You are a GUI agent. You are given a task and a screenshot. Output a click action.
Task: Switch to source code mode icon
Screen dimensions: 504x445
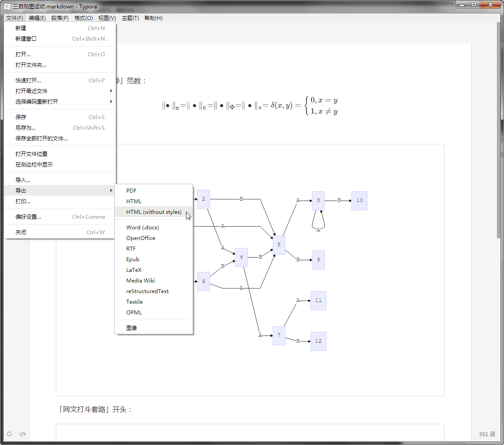(x=23, y=434)
